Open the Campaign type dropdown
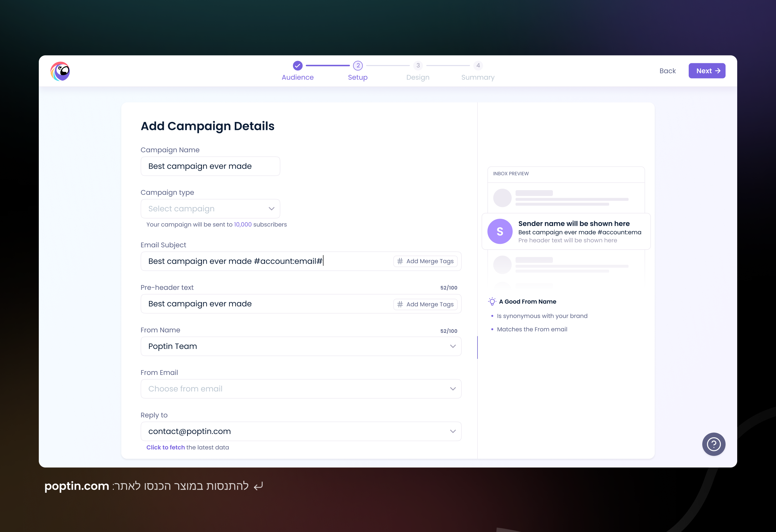 [x=210, y=209]
